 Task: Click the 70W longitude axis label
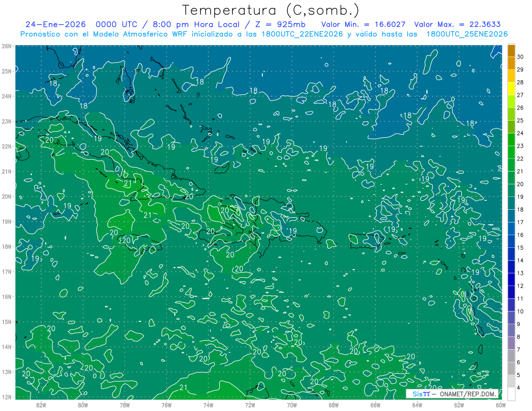click(292, 405)
